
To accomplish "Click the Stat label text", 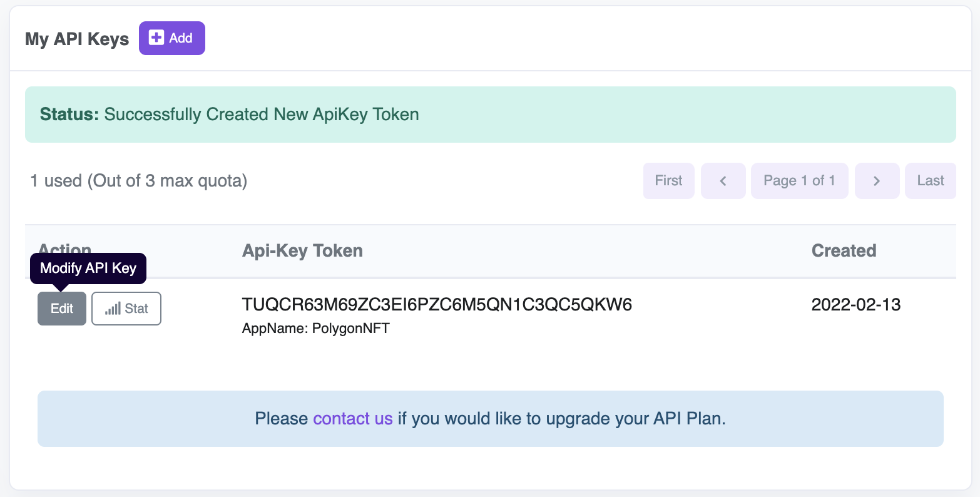I will [136, 309].
